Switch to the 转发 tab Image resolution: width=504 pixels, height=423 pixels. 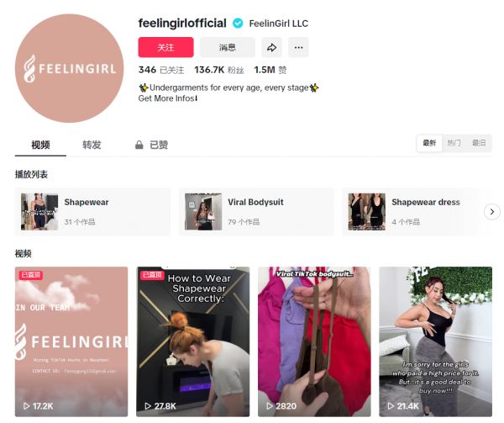pos(92,145)
